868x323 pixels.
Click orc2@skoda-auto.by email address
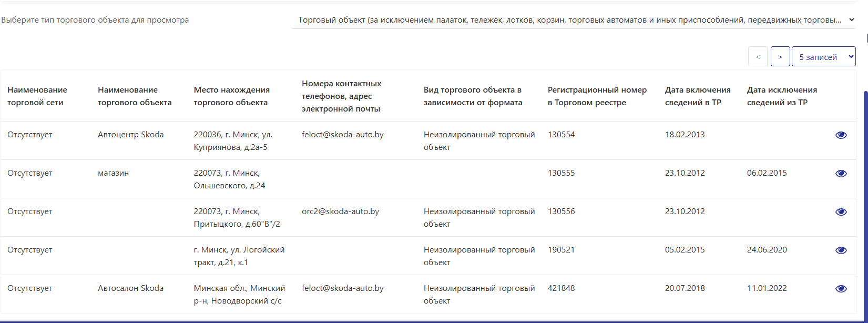point(340,211)
